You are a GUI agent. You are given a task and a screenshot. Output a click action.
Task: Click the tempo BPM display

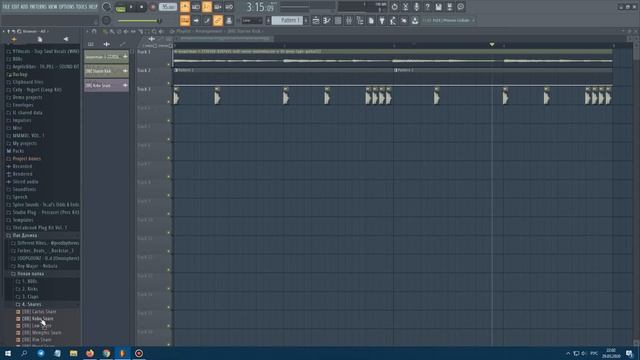point(168,7)
